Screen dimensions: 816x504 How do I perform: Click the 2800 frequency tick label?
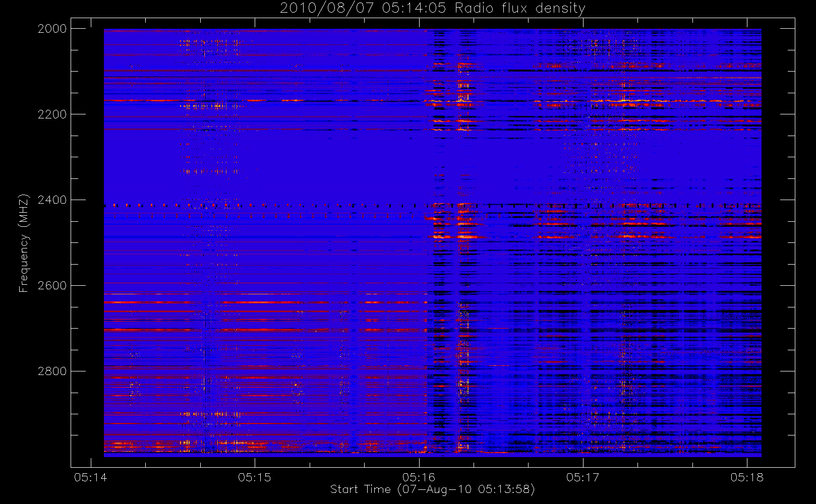52,371
